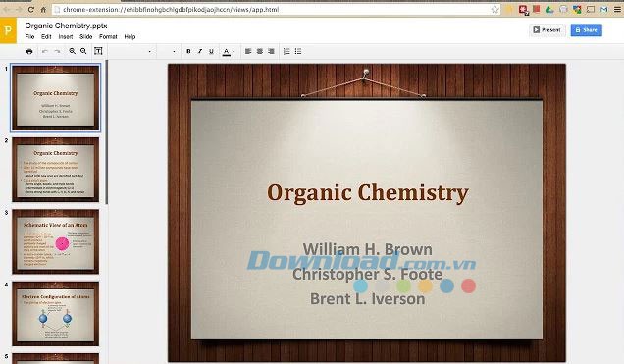Click the Organic Chemistry.pptx file title

[x=66, y=26]
